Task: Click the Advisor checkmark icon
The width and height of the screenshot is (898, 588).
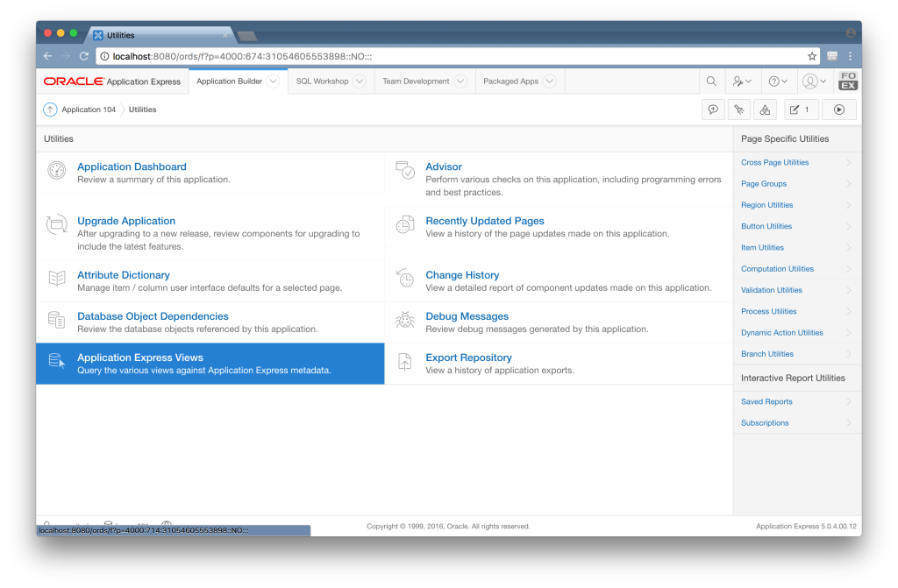Action: [x=405, y=170]
